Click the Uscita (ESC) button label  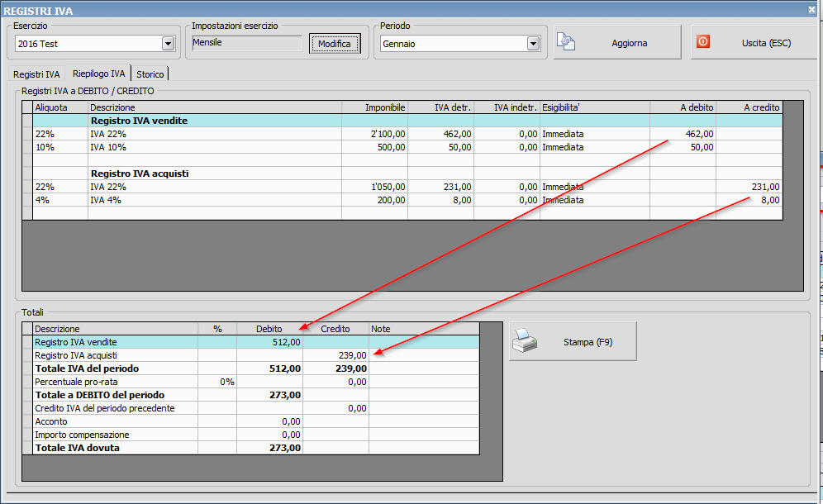click(766, 43)
